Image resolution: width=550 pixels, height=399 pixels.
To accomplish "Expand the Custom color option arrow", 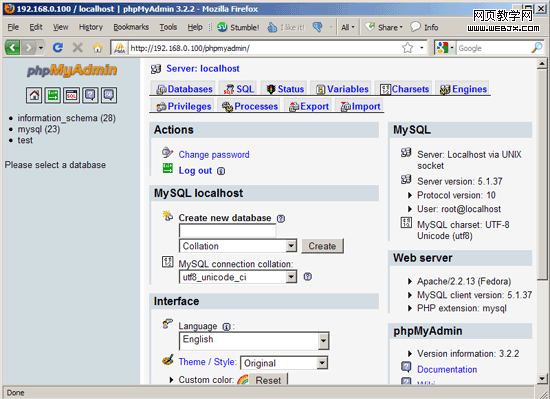I will pyautogui.click(x=172, y=380).
